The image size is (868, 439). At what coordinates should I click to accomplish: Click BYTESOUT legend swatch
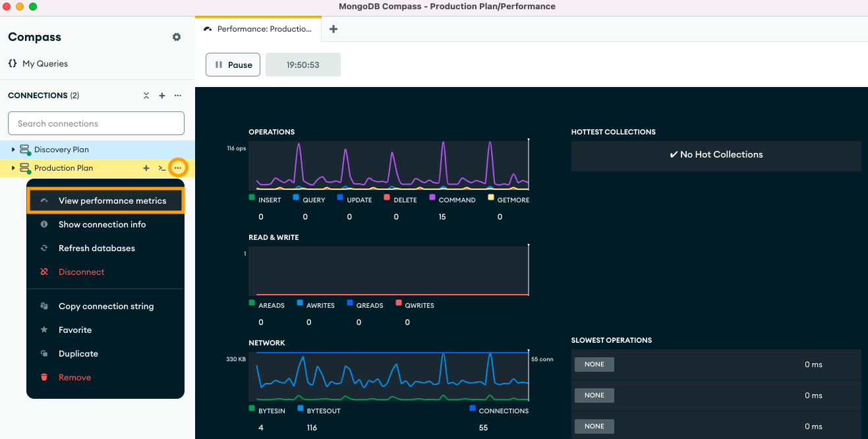pos(301,408)
